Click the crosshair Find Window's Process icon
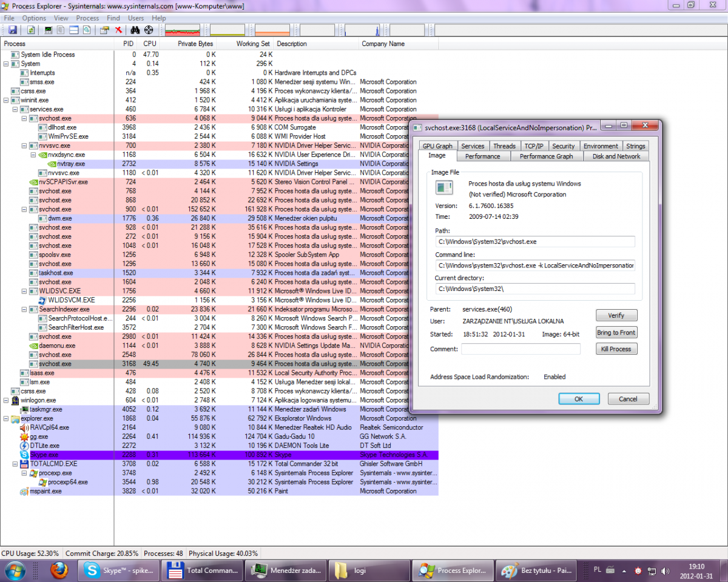Image resolution: width=728 pixels, height=582 pixels. 149,30
